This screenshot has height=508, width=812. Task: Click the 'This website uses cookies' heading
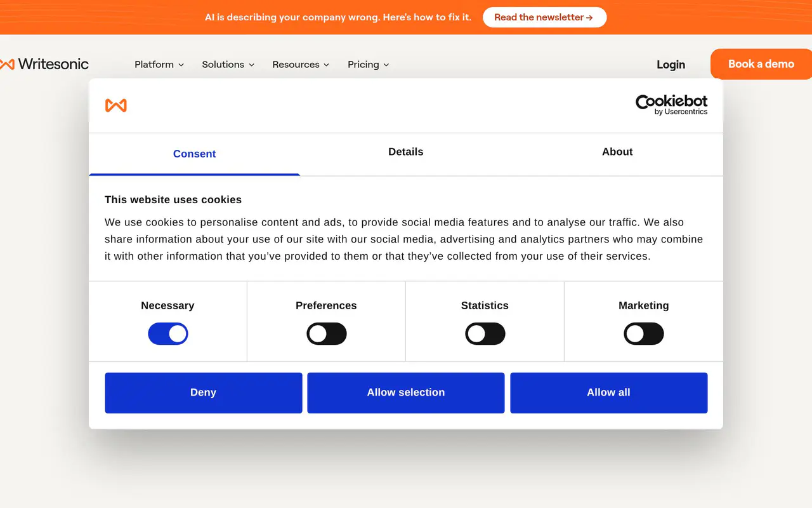(173, 199)
